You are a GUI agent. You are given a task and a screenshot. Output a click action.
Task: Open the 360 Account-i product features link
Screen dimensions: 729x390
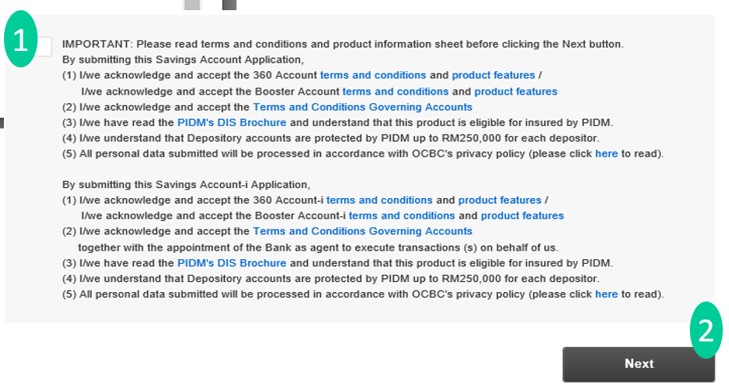pos(500,200)
